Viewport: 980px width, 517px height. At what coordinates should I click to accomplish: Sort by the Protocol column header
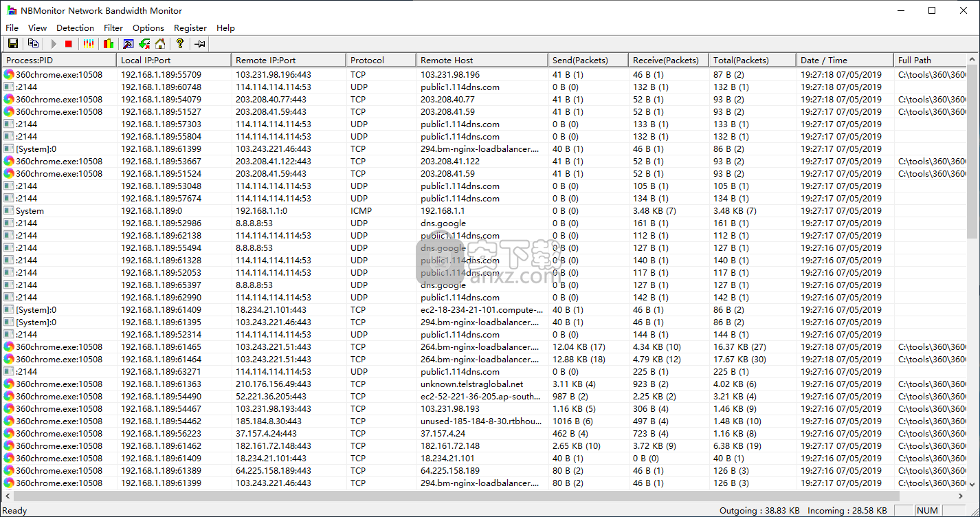(x=381, y=60)
